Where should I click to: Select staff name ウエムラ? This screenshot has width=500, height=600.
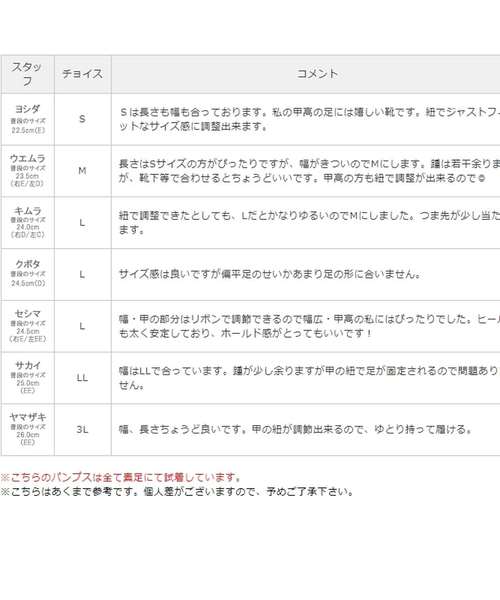[28, 158]
